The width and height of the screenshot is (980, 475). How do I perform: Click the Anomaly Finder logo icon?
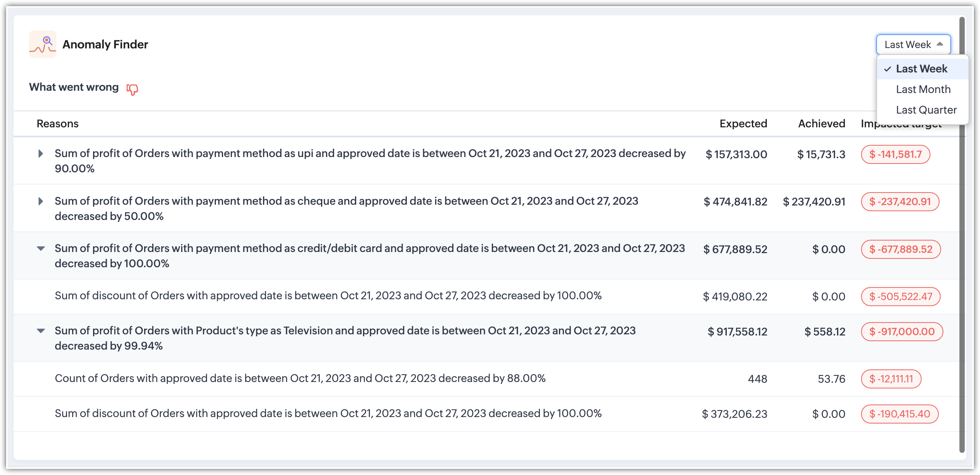click(43, 44)
